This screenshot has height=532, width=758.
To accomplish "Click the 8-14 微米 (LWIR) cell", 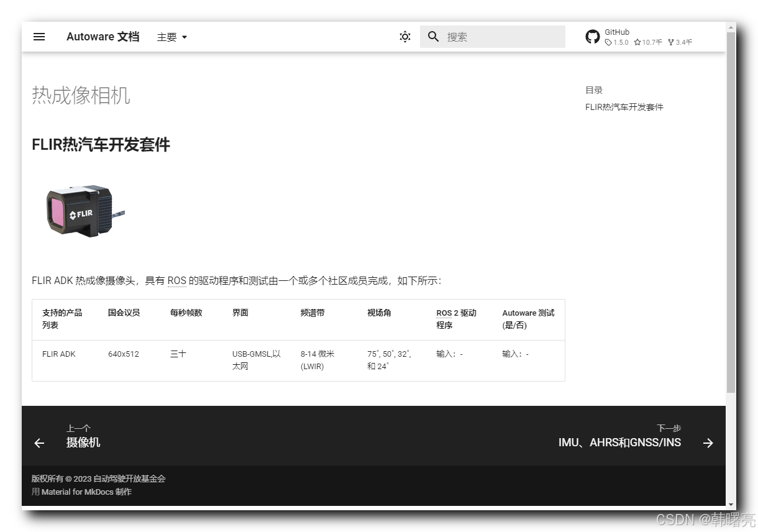I will pyautogui.click(x=317, y=360).
